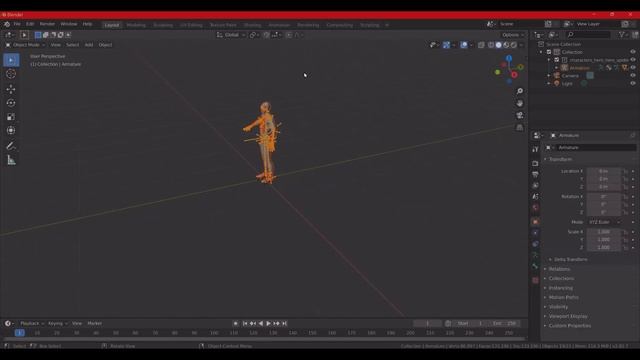Open the Window menu

pyautogui.click(x=69, y=24)
